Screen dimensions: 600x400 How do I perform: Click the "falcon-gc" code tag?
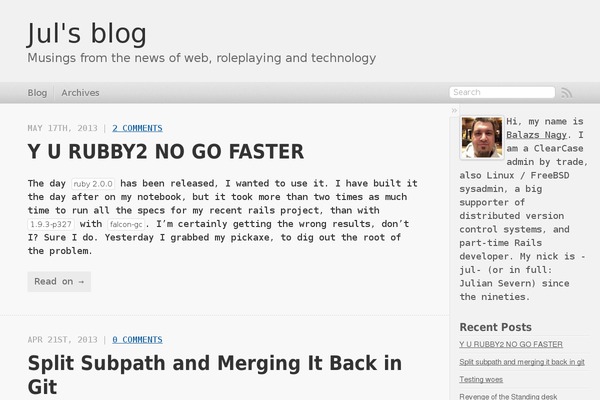click(129, 225)
